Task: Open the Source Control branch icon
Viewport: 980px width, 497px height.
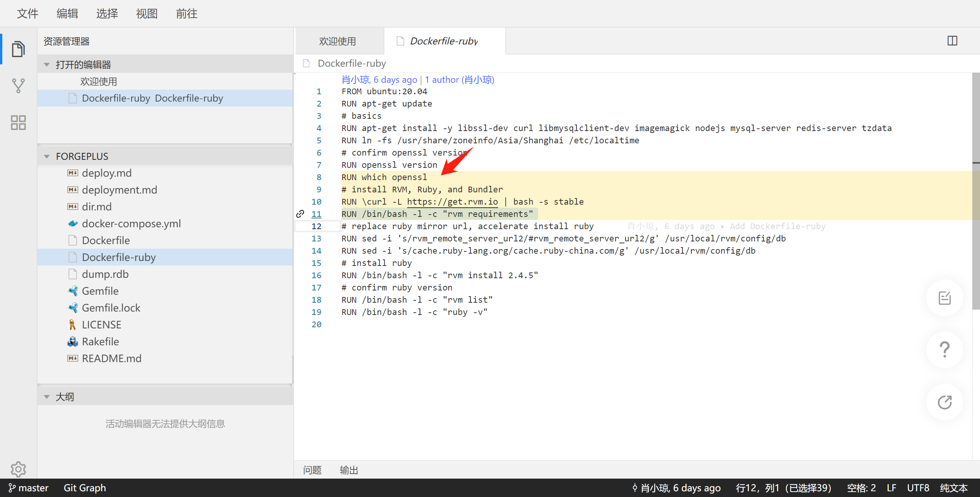Action: click(18, 86)
